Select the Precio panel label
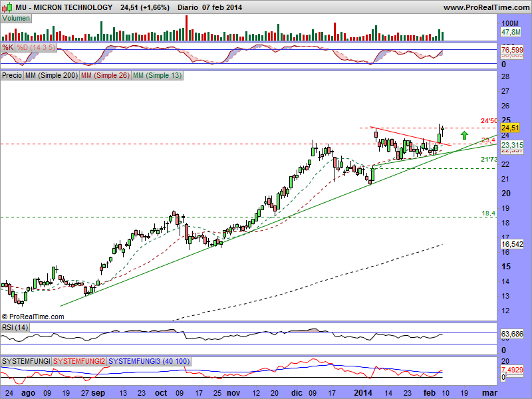 tap(12, 75)
